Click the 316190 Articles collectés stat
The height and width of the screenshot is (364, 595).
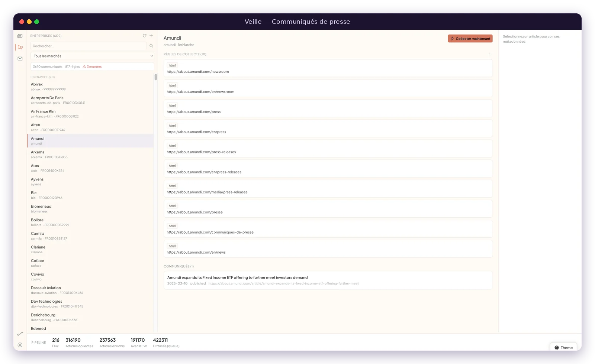[79, 343]
